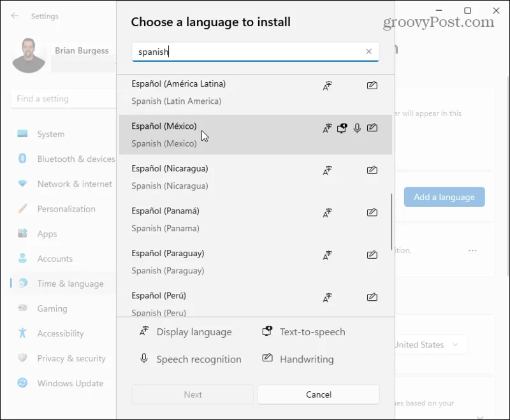Click display language icon for Perú
The width and height of the screenshot is (510, 420).
[327, 298]
